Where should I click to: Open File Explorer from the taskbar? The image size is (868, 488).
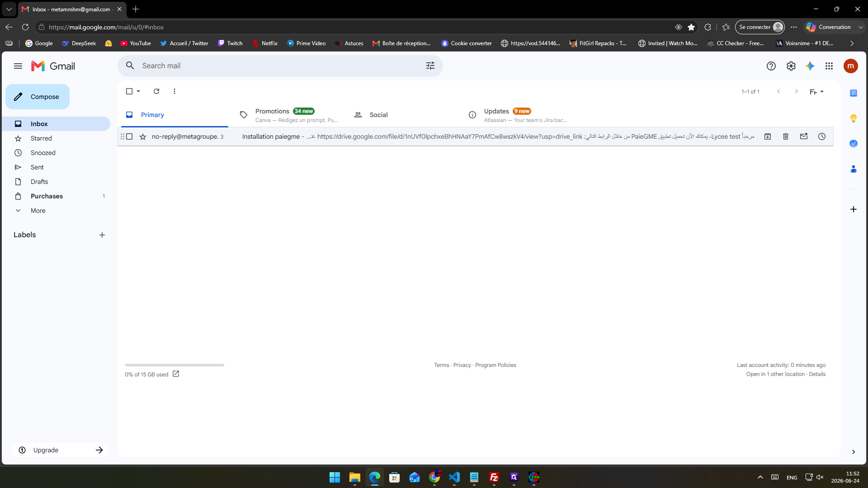point(354,477)
